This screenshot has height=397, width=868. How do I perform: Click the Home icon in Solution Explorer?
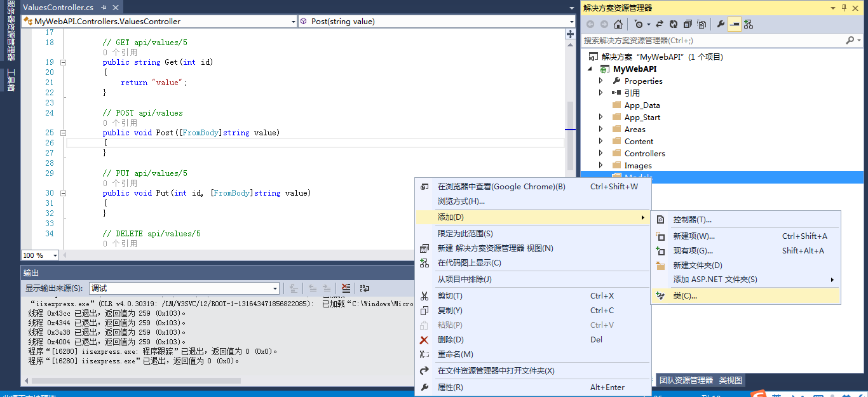pos(618,24)
